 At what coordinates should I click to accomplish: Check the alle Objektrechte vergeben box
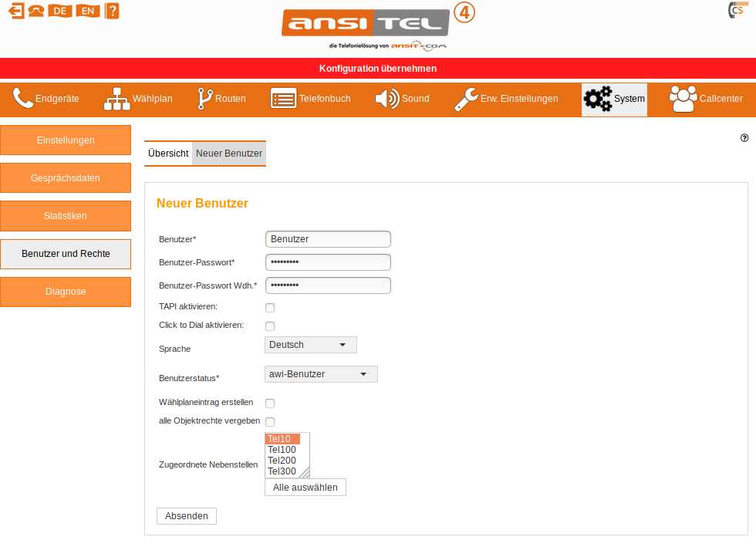[x=270, y=422]
